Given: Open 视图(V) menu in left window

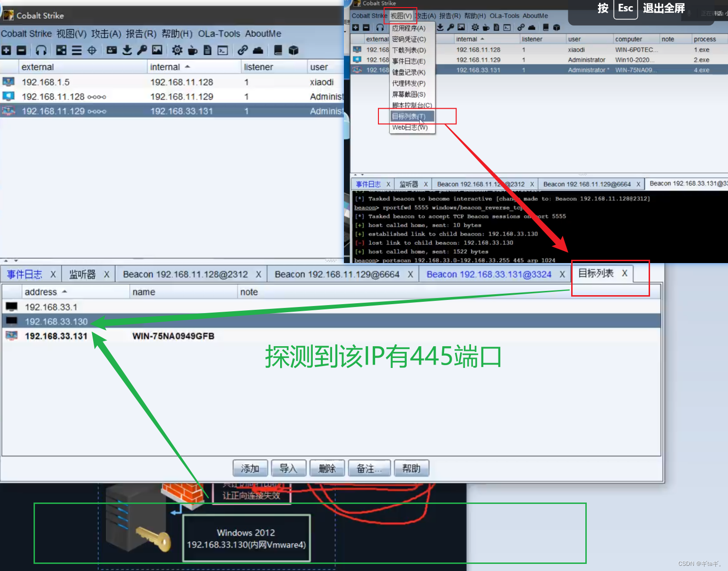Looking at the screenshot, I should coord(72,34).
